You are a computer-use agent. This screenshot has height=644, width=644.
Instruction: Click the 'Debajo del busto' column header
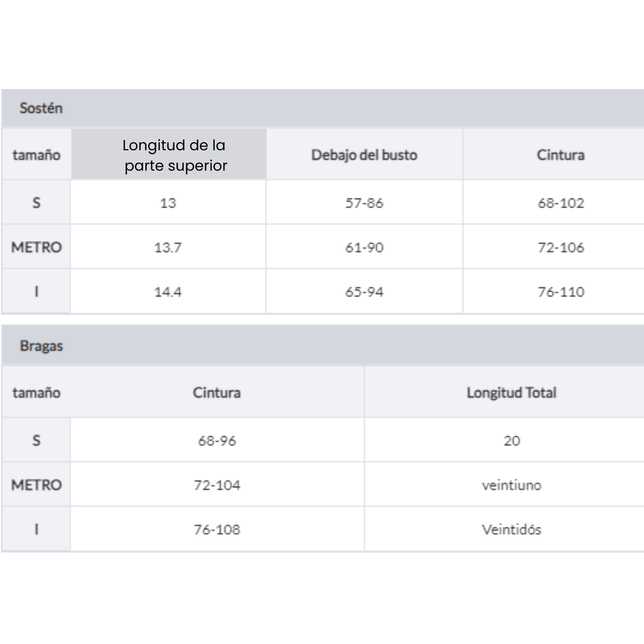364,155
